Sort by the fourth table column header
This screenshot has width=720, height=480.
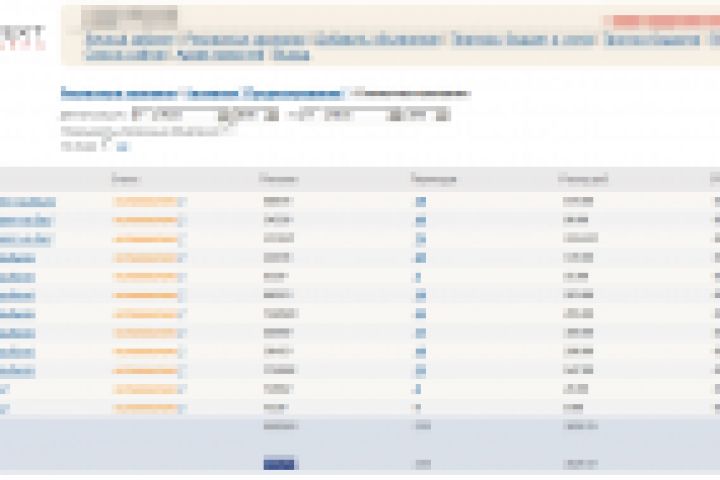583,179
